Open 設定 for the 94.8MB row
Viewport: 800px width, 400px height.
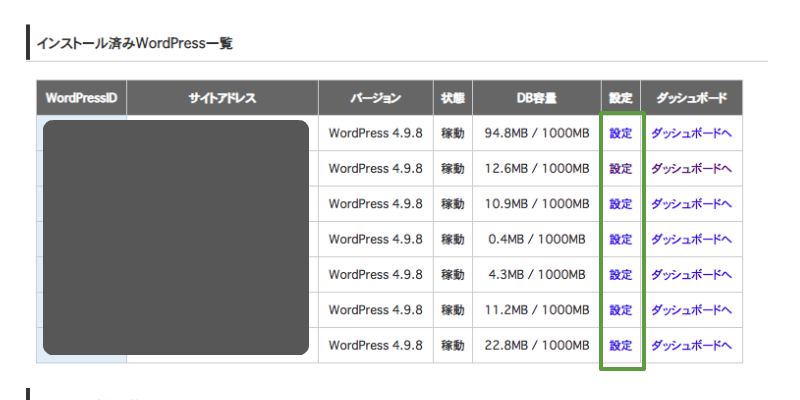[x=621, y=133]
